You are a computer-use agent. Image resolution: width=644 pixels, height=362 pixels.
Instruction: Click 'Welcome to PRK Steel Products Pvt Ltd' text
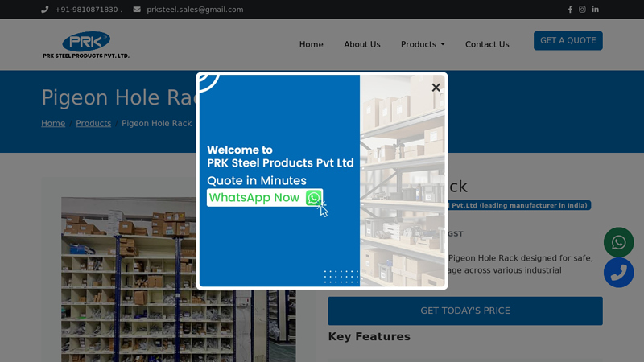click(x=280, y=156)
